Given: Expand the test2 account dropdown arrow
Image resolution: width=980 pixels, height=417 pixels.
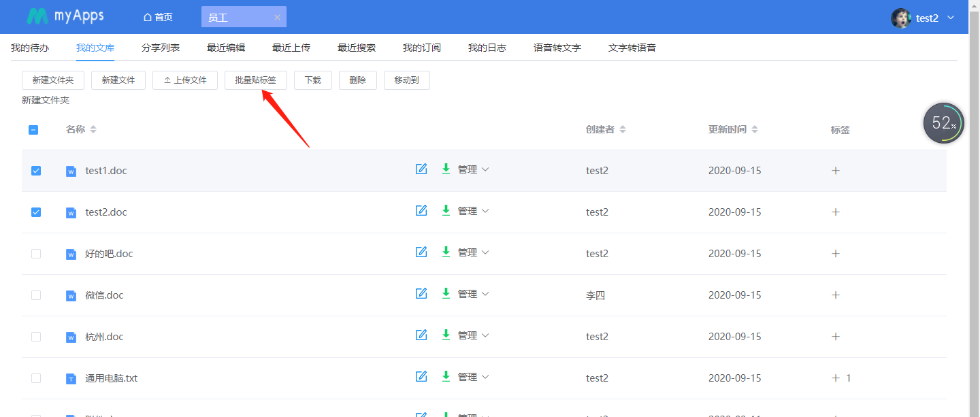Looking at the screenshot, I should pyautogui.click(x=951, y=18).
